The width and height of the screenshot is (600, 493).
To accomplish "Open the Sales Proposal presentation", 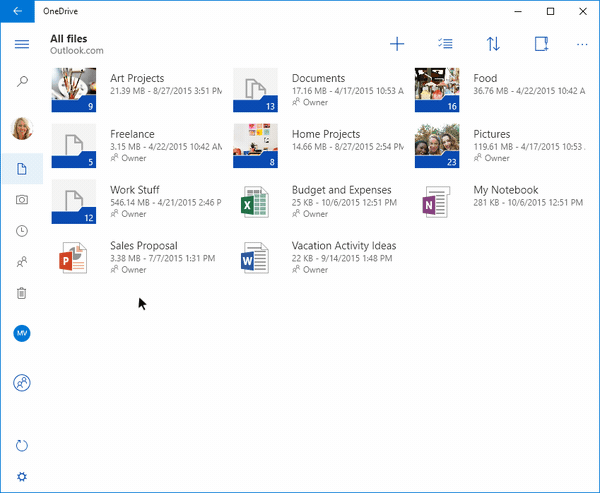I will click(74, 258).
